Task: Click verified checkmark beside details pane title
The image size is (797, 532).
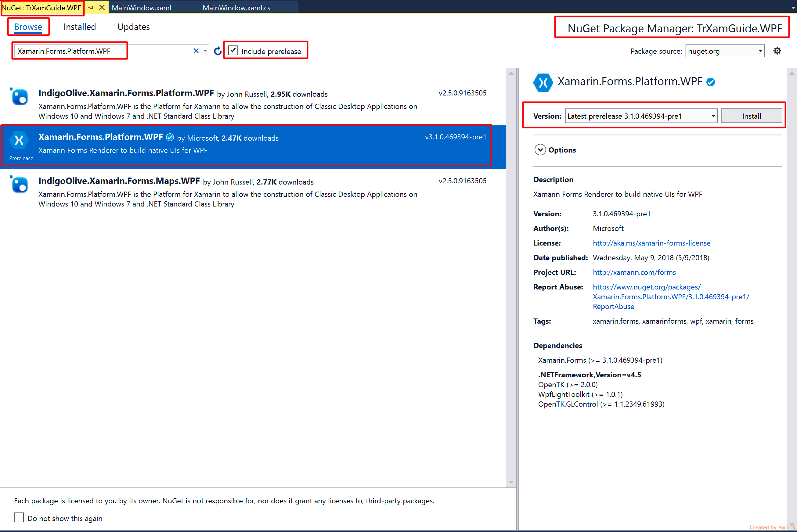Action: (x=710, y=82)
